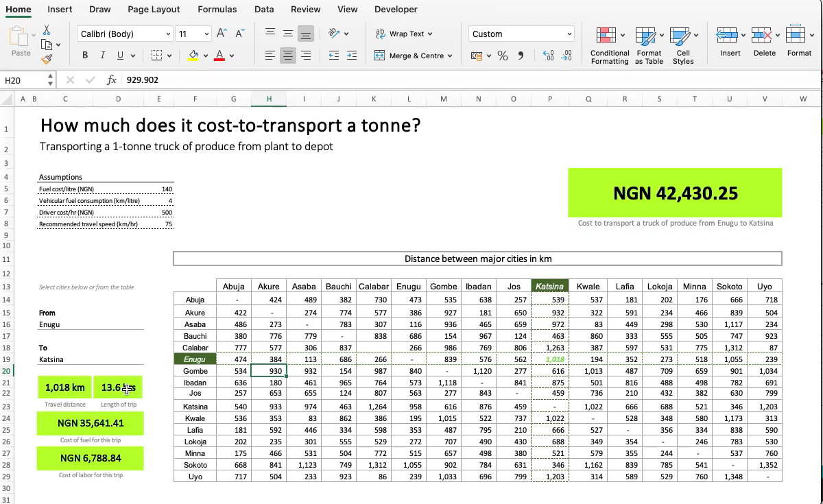Click the Paste clipboard icon
Screen dimensions: 823x504
pyautogui.click(x=19, y=38)
